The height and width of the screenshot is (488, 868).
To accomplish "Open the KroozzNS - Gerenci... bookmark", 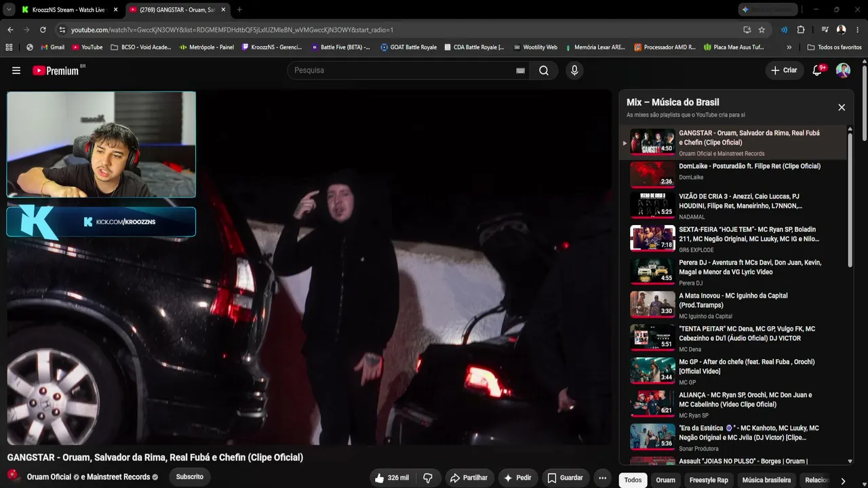I will tap(272, 47).
